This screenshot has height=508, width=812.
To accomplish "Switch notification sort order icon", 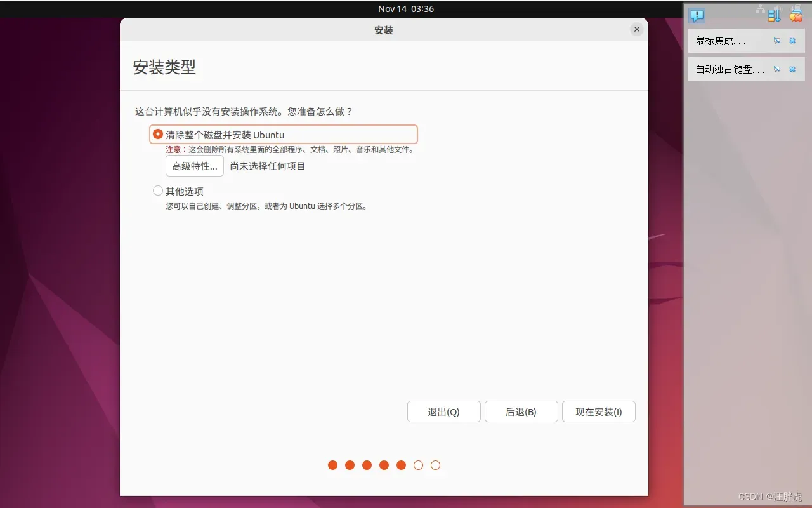I will tap(774, 15).
